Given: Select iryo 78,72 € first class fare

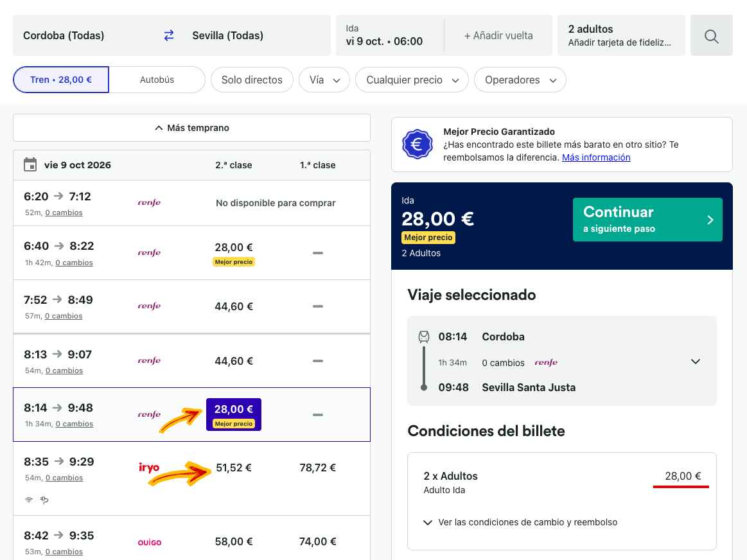Looking at the screenshot, I should point(318,468).
